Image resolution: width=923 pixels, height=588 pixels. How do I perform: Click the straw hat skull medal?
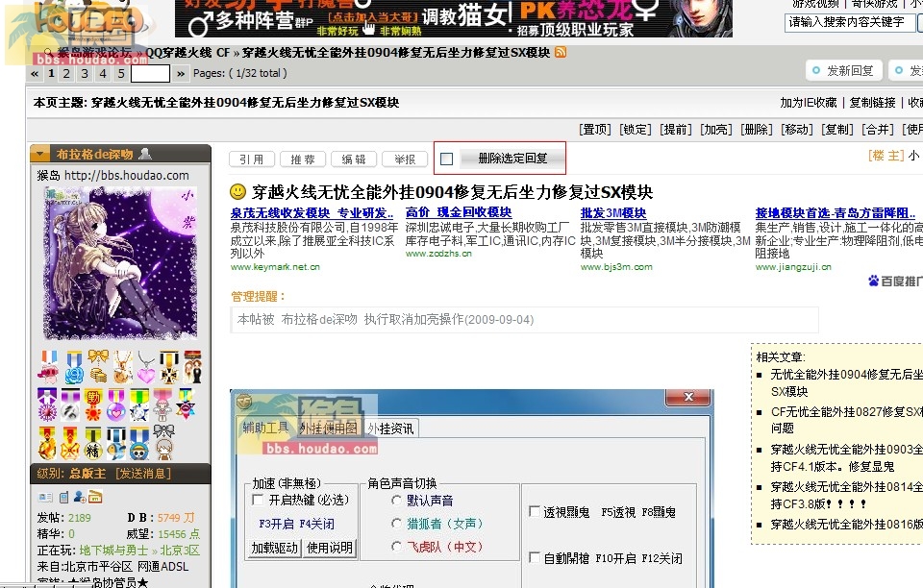click(139, 442)
